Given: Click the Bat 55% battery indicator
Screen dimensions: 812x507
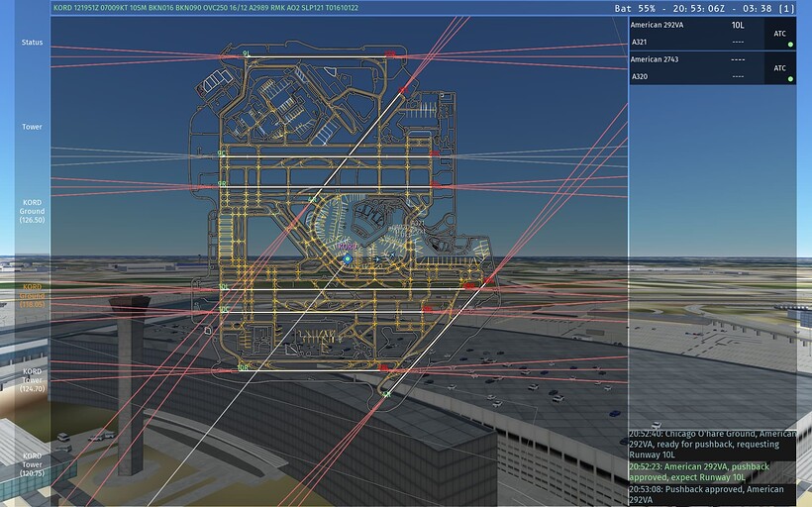Looking at the screenshot, I should (x=635, y=9).
